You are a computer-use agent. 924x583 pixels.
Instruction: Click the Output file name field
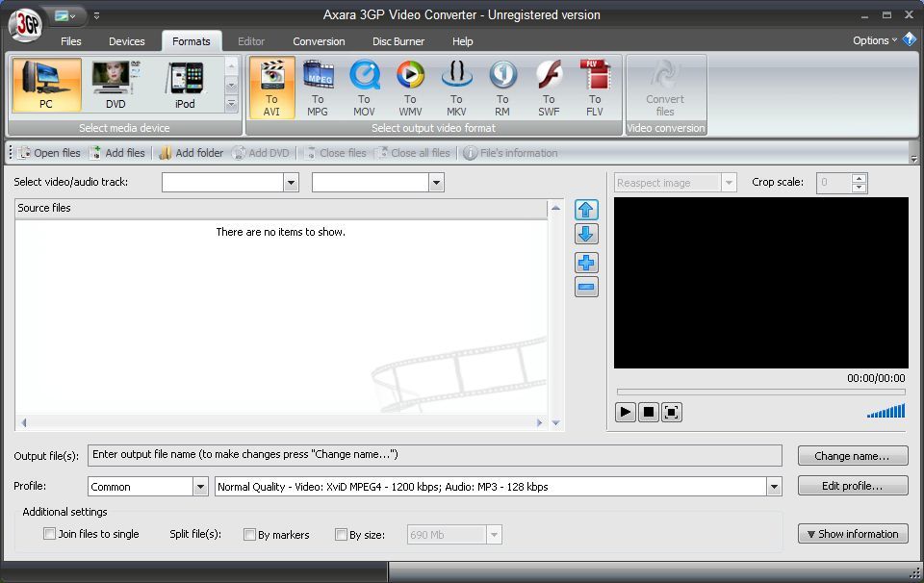(435, 455)
